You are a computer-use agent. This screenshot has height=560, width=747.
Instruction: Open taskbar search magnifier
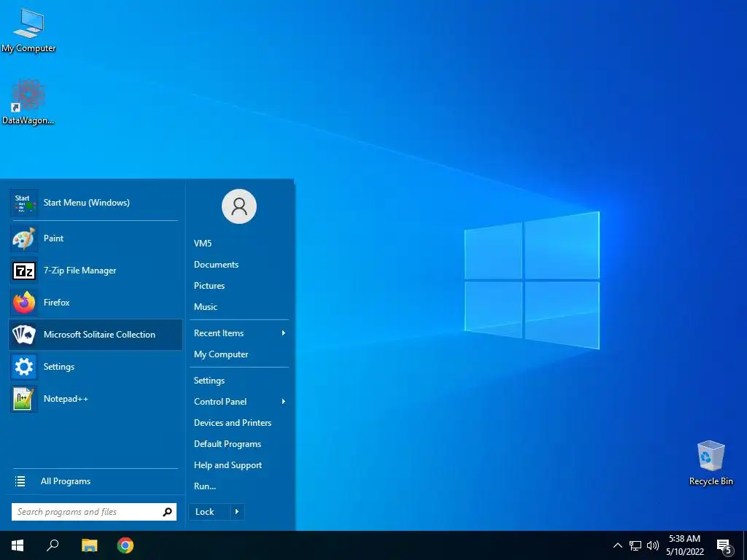tap(53, 545)
